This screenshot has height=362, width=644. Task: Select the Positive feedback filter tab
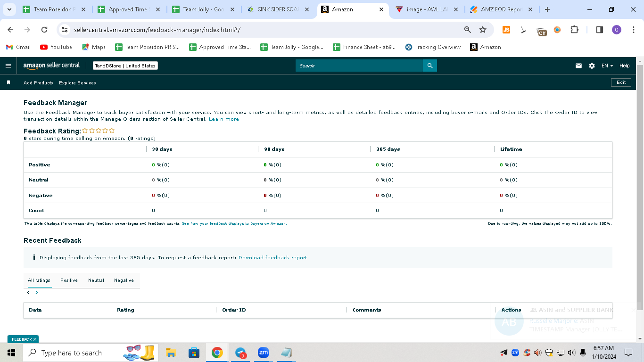[69, 280]
